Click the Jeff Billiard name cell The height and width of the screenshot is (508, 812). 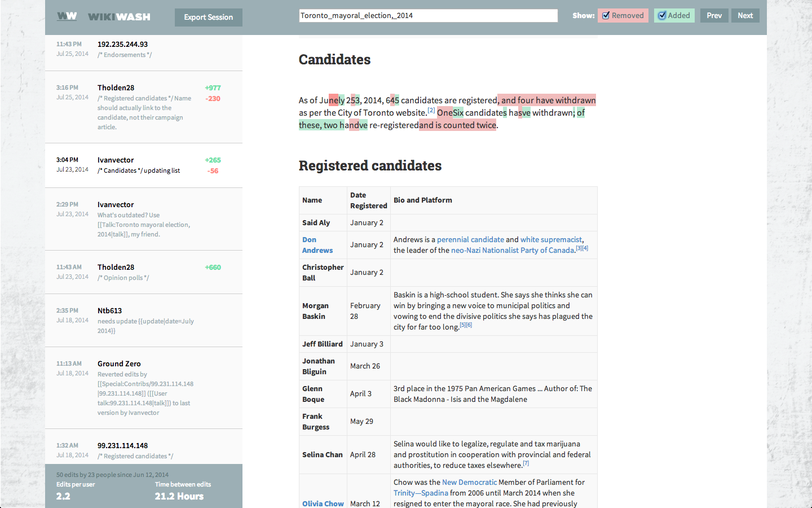[x=323, y=344]
